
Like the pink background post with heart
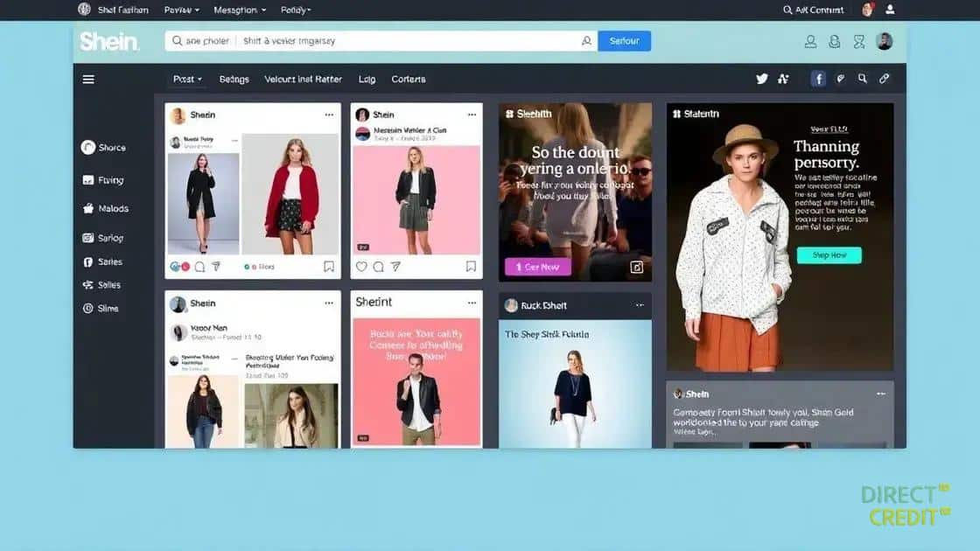[x=361, y=267]
